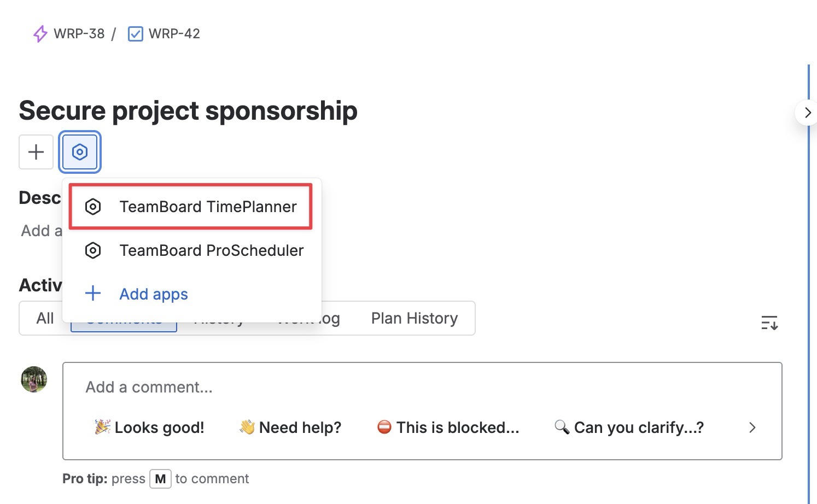Screen dimensions: 817x504
Task: Click the Add a comment field
Action: pos(383,388)
